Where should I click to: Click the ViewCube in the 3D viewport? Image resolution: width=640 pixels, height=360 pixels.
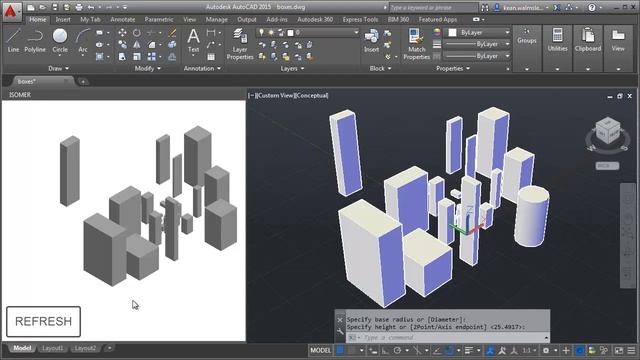[608, 131]
